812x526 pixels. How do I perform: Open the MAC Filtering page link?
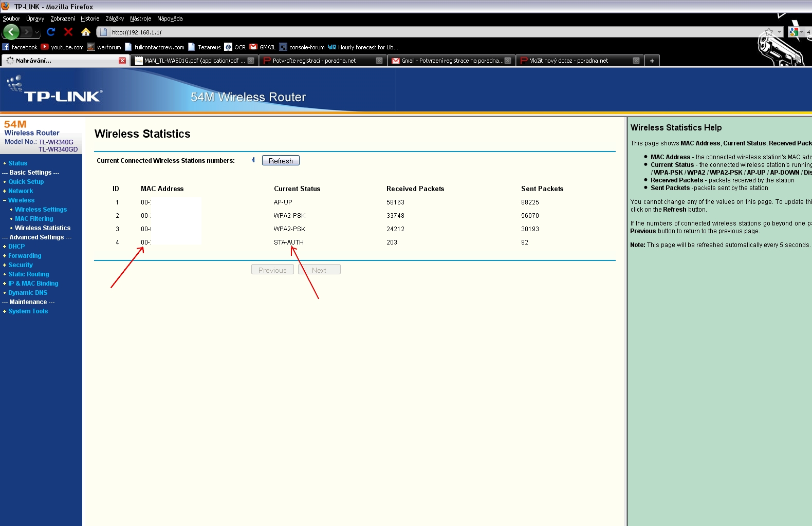tap(34, 219)
